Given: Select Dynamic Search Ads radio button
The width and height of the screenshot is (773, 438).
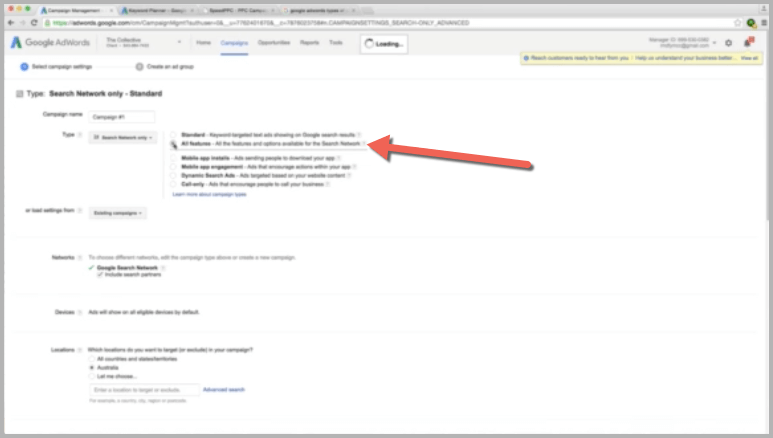Looking at the screenshot, I should coord(173,176).
